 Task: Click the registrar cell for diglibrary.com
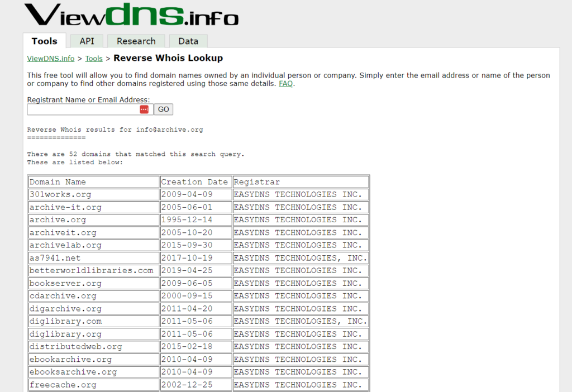(301, 321)
